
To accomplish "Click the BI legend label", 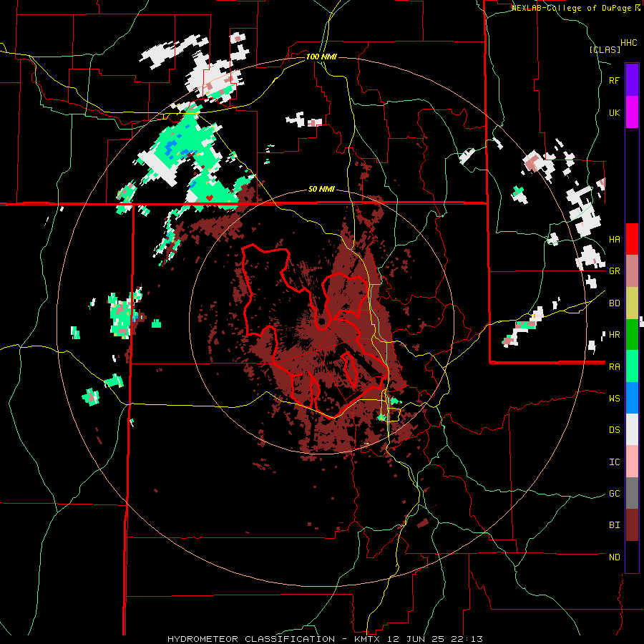I will click(614, 525).
